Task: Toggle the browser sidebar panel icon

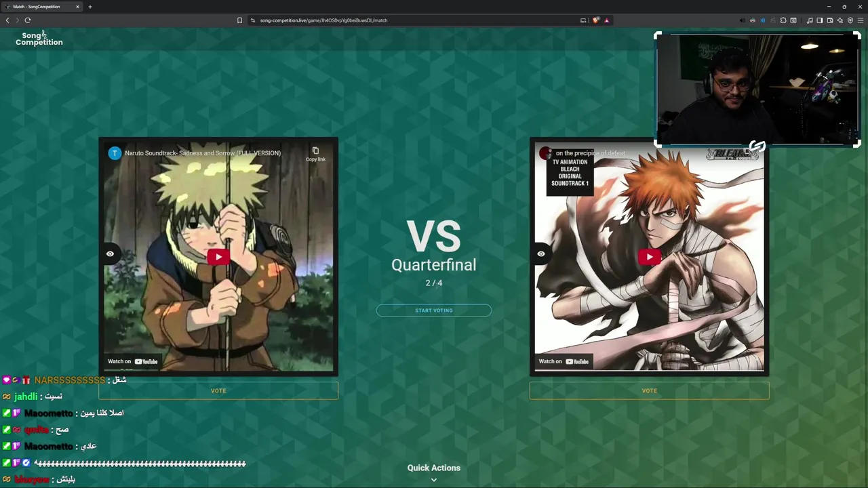Action: [820, 20]
